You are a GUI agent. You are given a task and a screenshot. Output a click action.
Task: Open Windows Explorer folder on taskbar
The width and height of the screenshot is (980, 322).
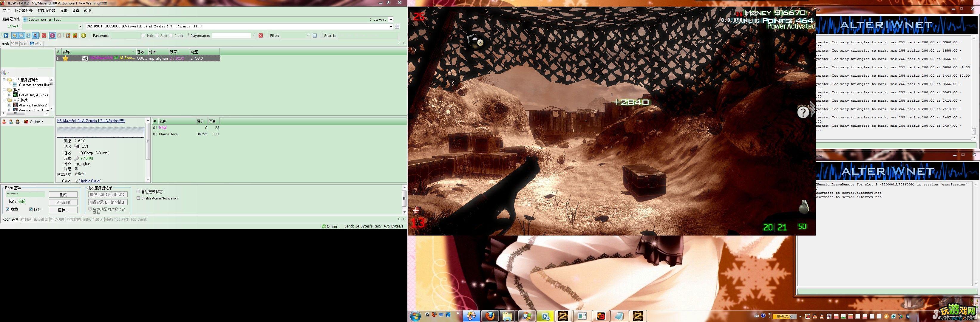508,316
